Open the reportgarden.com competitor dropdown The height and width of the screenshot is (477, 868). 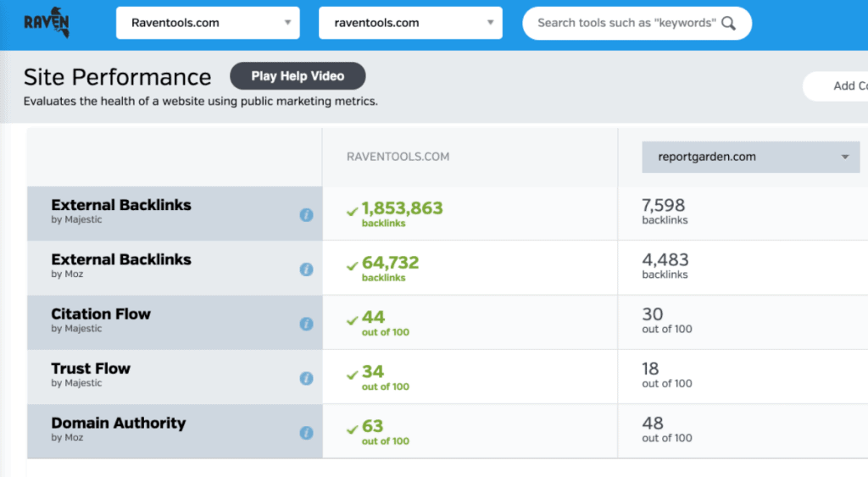pyautogui.click(x=750, y=157)
